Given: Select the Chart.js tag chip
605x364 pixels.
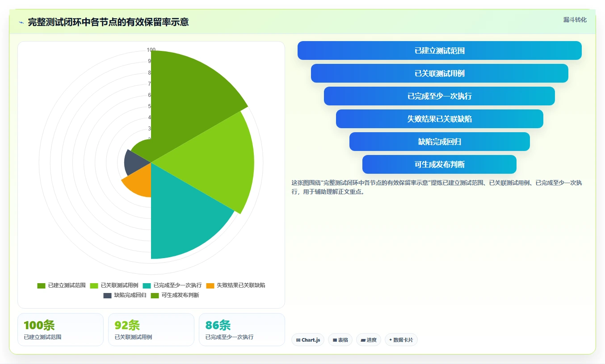Looking at the screenshot, I should (308, 340).
